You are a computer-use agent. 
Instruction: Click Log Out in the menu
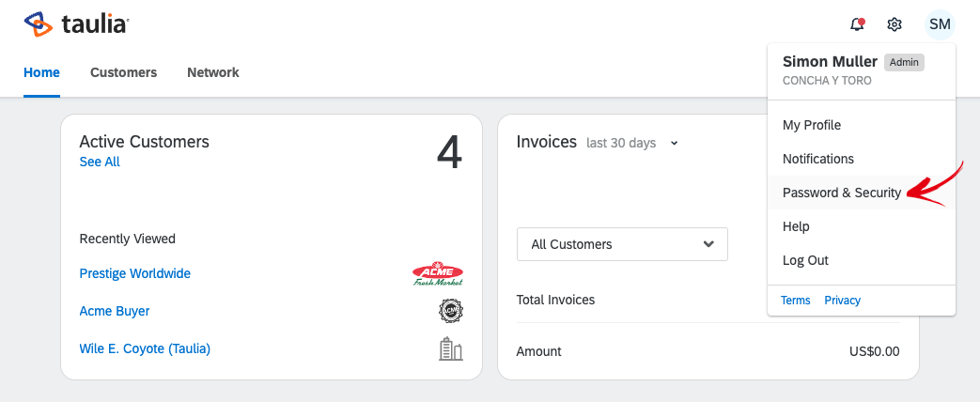(805, 260)
